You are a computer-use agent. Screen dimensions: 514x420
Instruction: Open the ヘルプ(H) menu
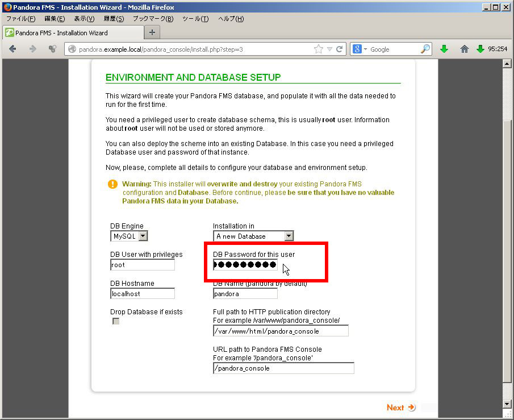click(231, 19)
